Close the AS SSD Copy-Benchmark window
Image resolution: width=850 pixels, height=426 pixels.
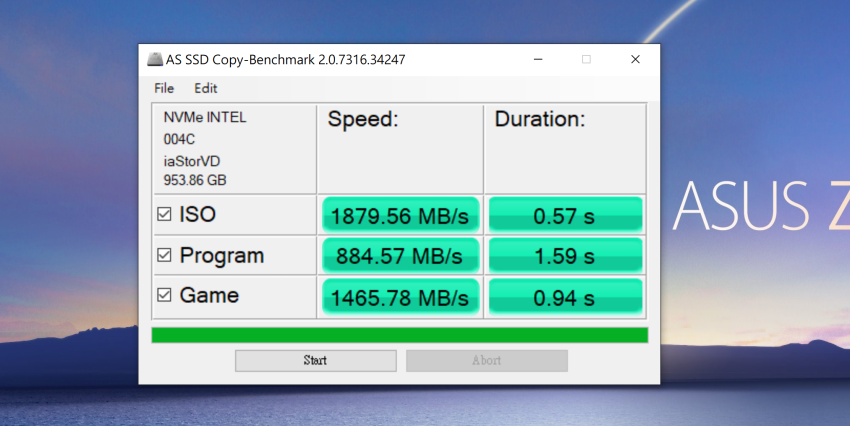coord(635,59)
